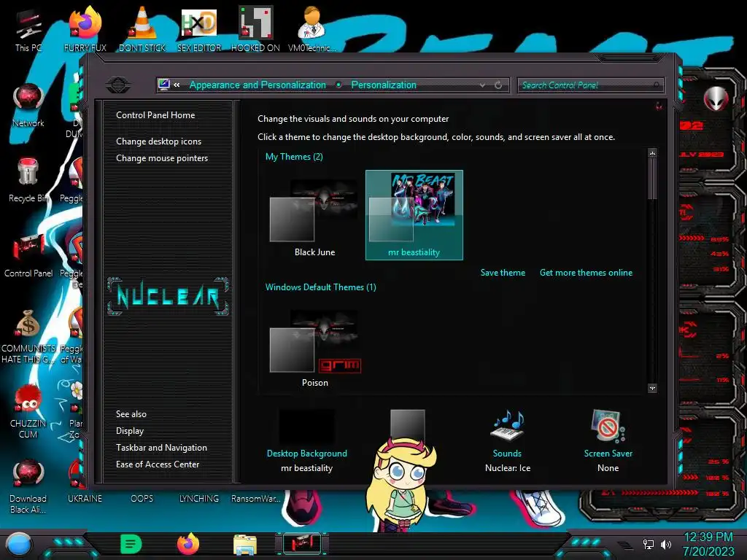Open the Sounds music note icon
The width and height of the screenshot is (747, 560).
(x=508, y=426)
